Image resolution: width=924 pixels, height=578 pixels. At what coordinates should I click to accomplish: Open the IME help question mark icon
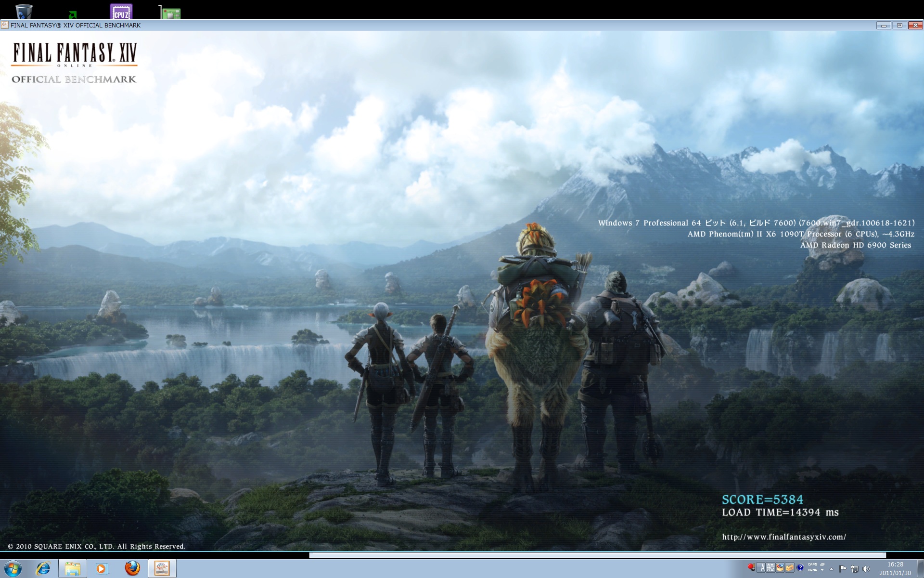(800, 567)
